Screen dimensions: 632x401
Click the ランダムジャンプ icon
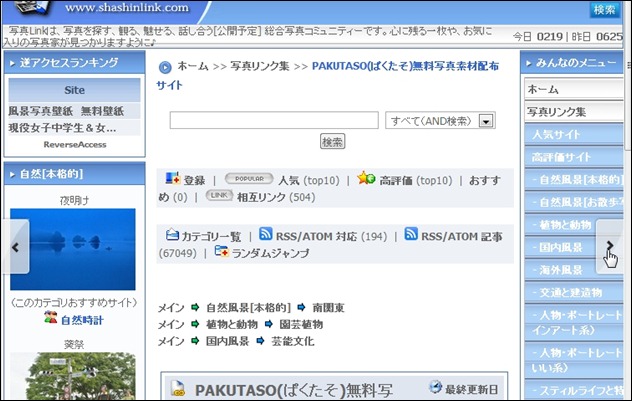click(x=222, y=251)
